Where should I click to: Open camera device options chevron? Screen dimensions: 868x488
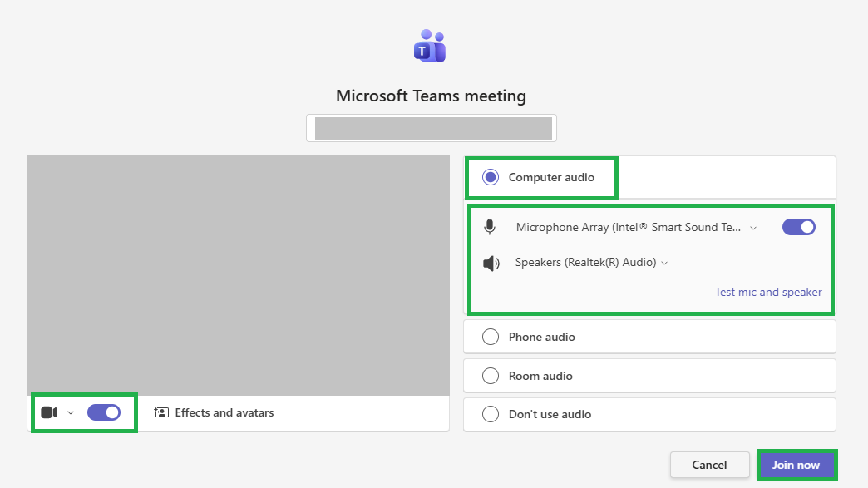tap(71, 412)
